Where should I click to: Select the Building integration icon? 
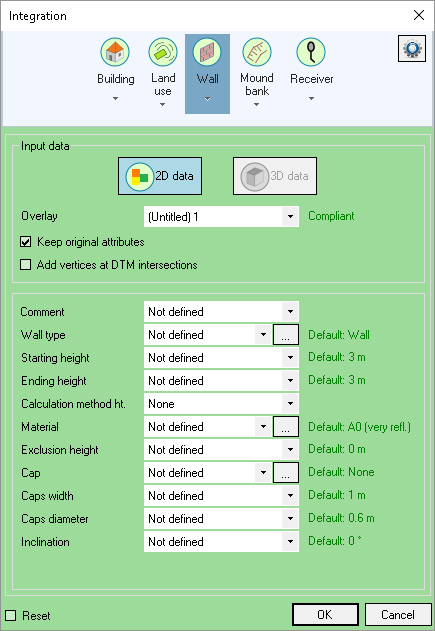(x=115, y=52)
